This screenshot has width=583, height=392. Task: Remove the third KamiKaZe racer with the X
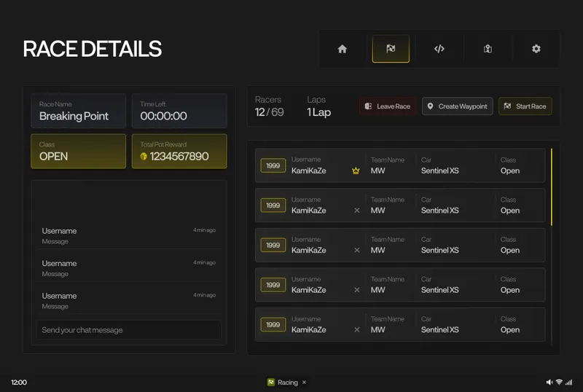357,251
